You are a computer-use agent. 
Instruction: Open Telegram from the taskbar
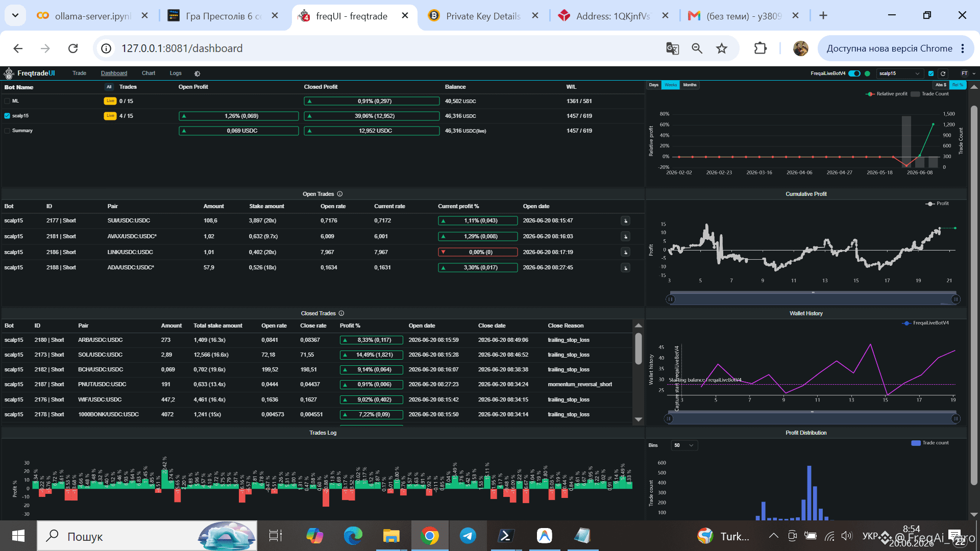point(468,536)
